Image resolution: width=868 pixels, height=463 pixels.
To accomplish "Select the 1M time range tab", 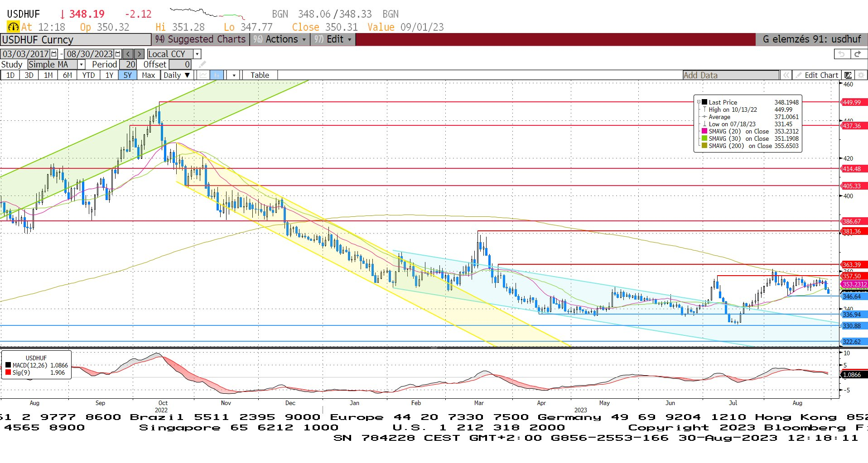I will tap(48, 75).
